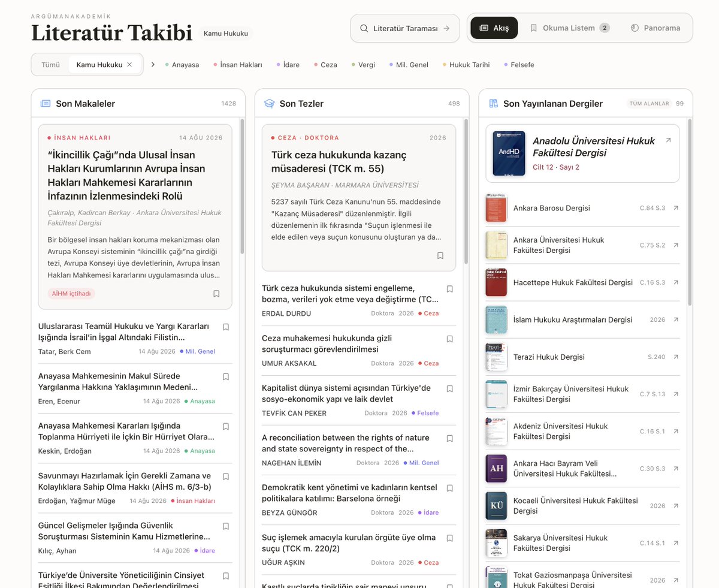Screen dimensions: 719x588
Task: Filter by Vergi subfield
Action: tap(363, 65)
